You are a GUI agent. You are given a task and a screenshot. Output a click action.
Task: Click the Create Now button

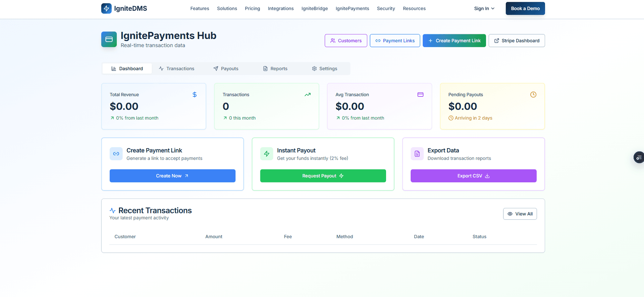tap(172, 176)
